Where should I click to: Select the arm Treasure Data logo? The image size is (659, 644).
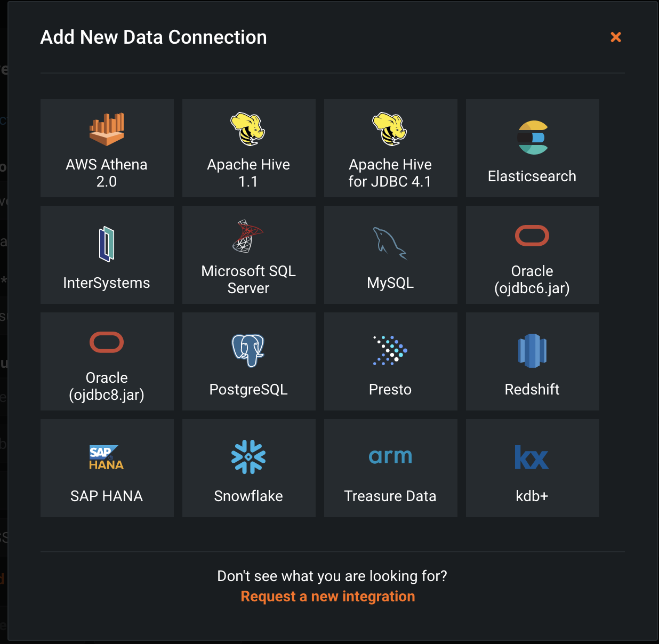[390, 456]
